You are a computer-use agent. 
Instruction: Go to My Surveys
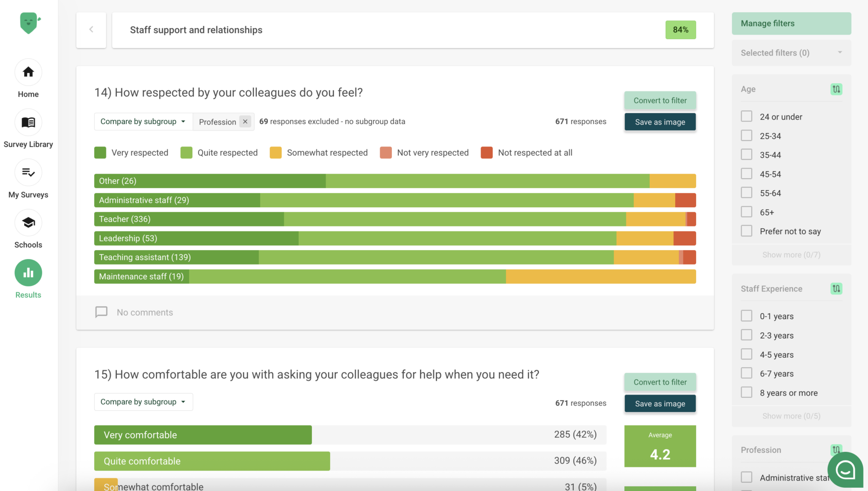28,173
